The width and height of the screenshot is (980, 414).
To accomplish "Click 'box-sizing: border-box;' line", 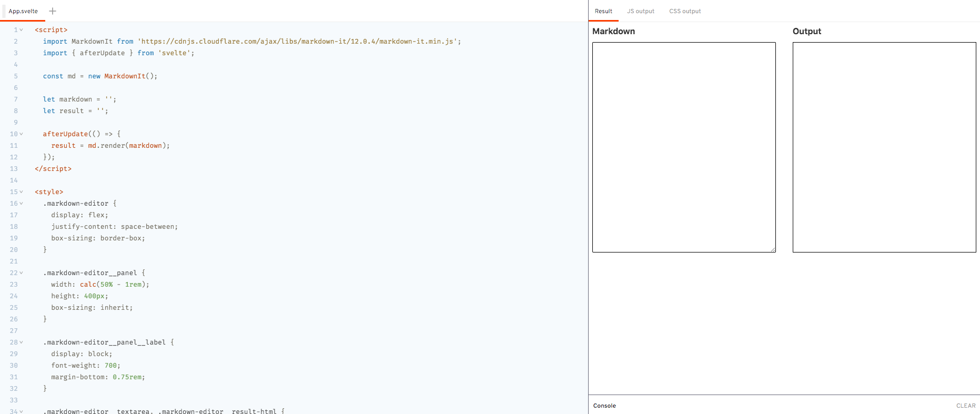I will click(x=98, y=238).
